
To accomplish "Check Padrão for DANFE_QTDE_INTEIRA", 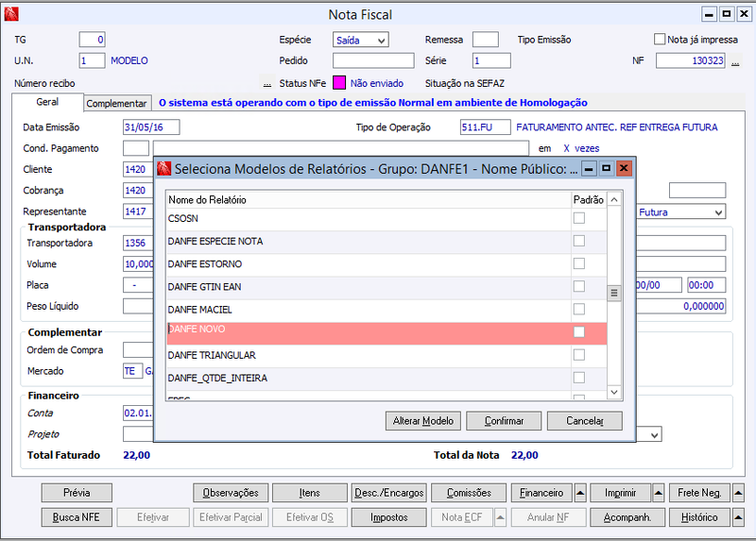I will [579, 378].
